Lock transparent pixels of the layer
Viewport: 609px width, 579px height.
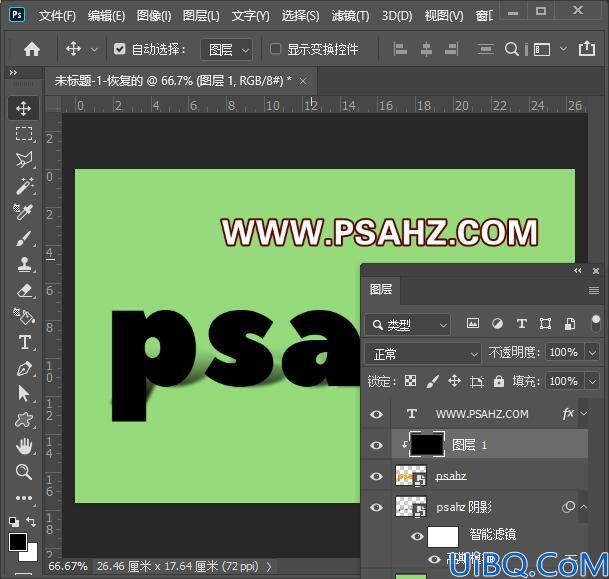click(411, 381)
